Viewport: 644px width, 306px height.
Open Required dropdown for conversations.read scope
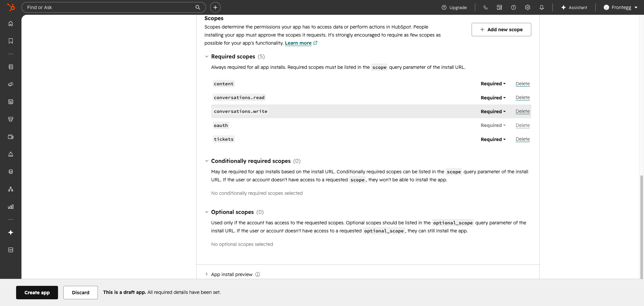493,98
